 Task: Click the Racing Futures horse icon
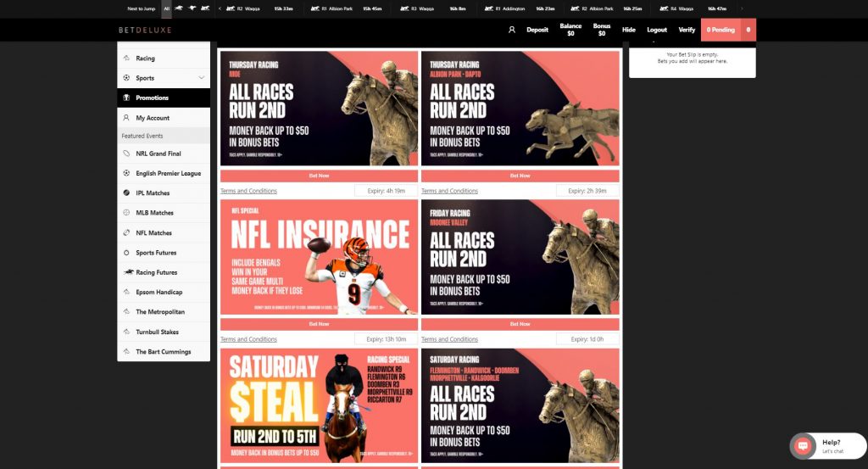129,272
